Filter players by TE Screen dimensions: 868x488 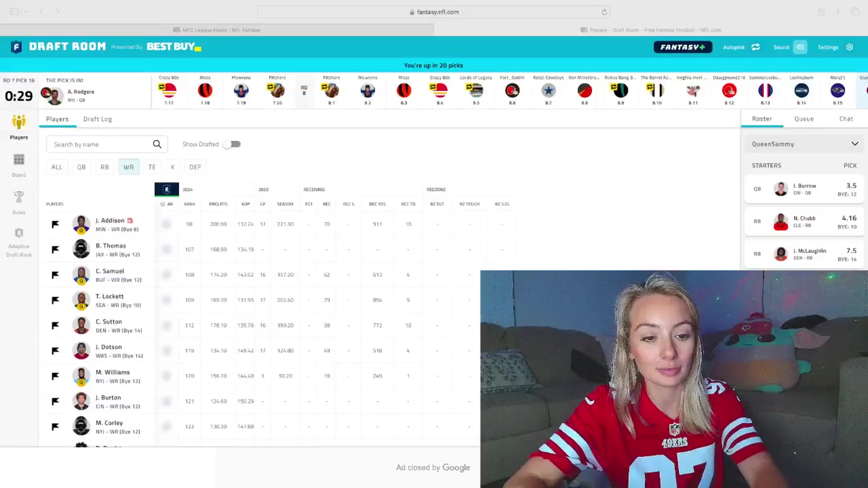click(152, 167)
